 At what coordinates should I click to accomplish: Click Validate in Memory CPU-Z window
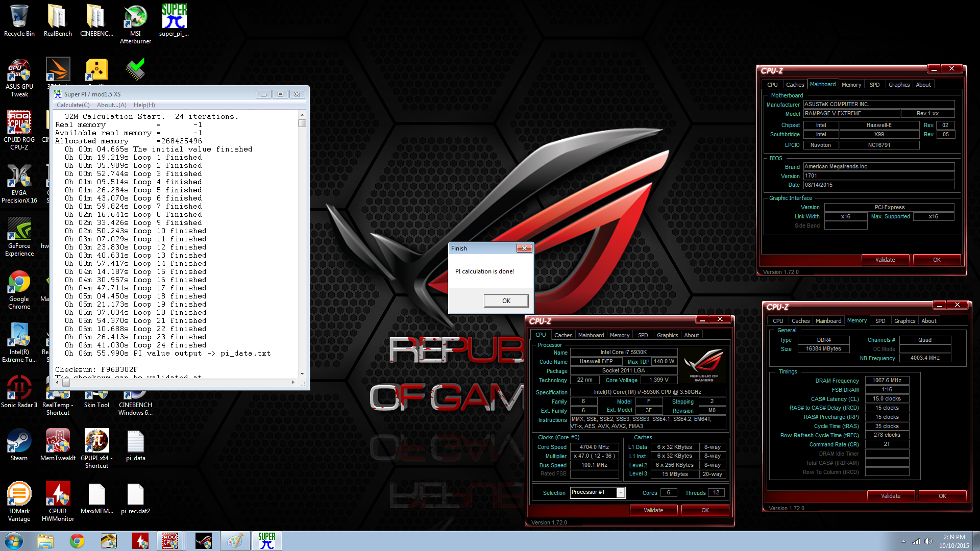891,496
